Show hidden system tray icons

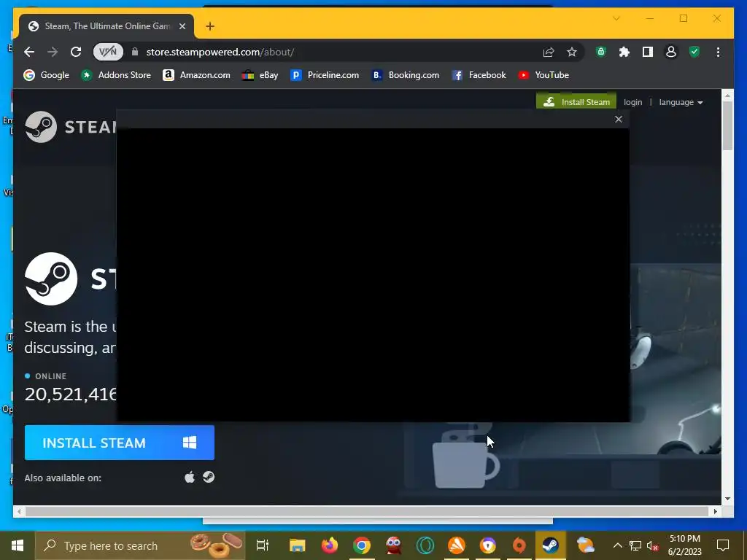click(x=617, y=545)
